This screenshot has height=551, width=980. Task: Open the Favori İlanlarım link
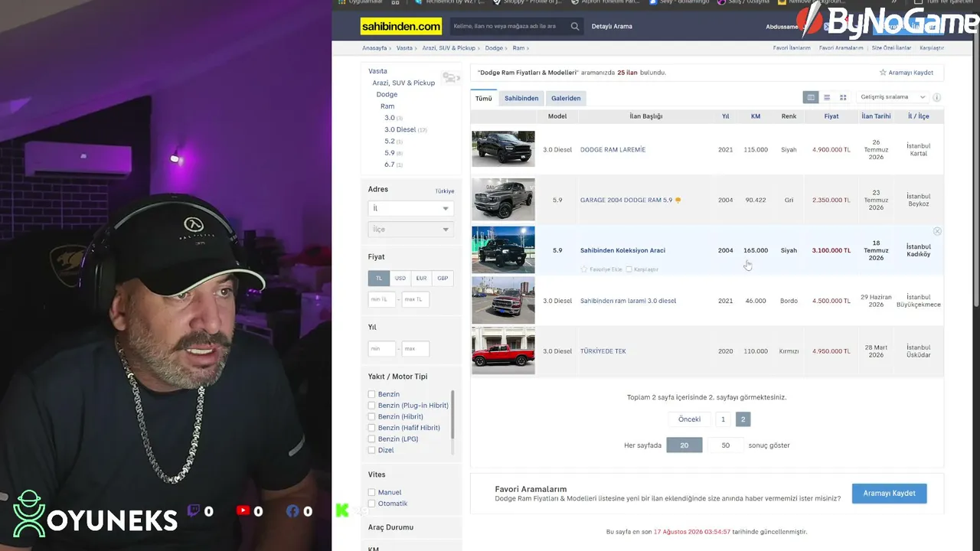[792, 48]
